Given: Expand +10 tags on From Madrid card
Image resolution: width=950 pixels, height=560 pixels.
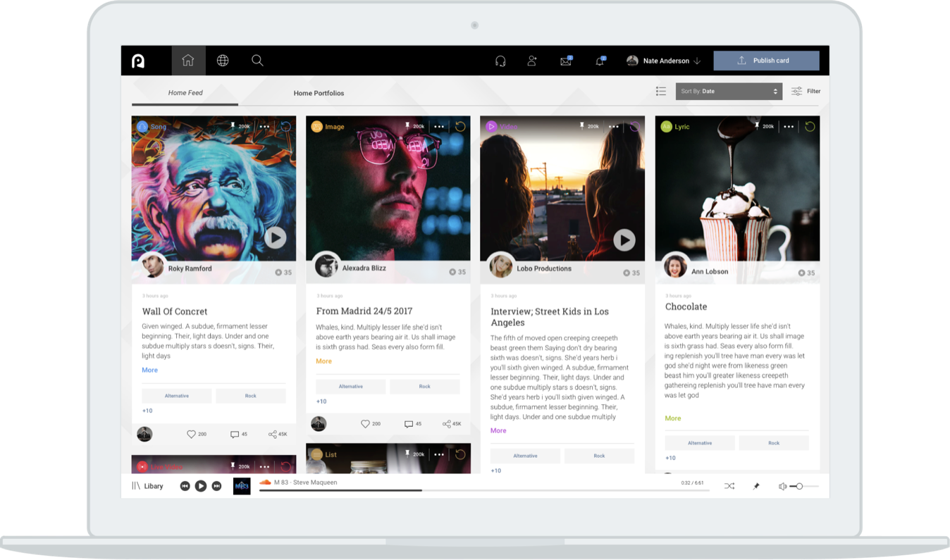Looking at the screenshot, I should pyautogui.click(x=321, y=402).
